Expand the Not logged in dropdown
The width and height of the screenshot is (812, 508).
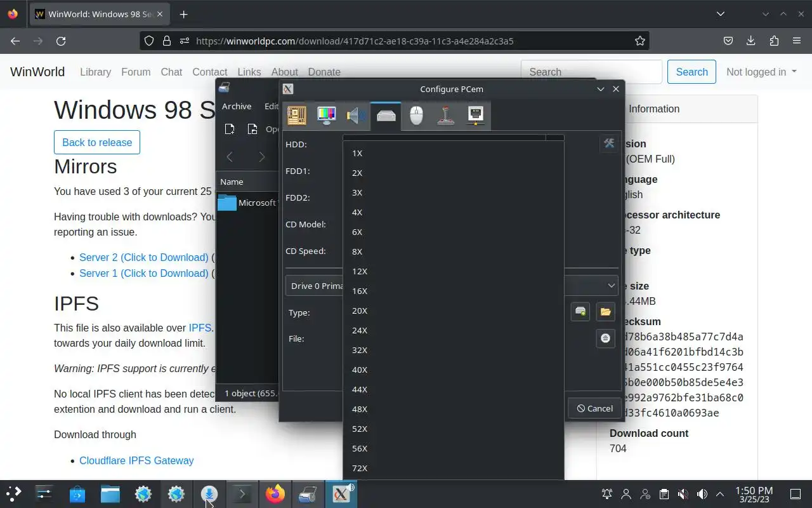point(761,72)
